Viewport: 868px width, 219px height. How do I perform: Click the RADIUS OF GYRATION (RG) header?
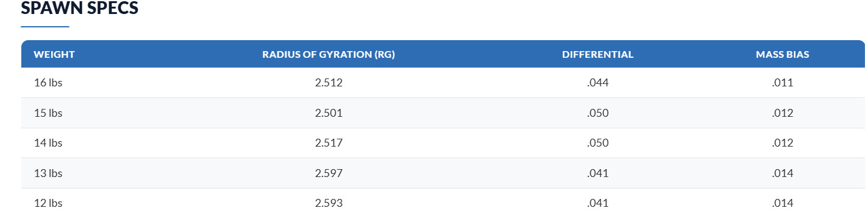tap(328, 54)
